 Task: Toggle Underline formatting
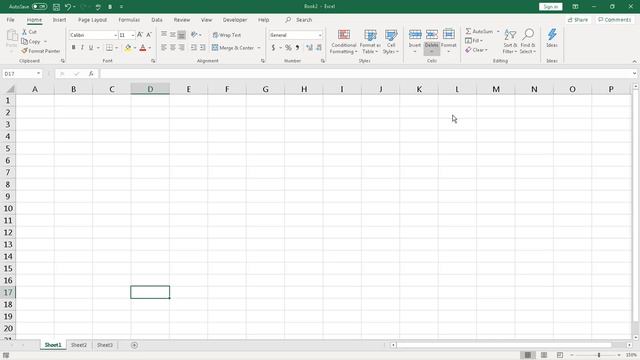pyautogui.click(x=91, y=48)
